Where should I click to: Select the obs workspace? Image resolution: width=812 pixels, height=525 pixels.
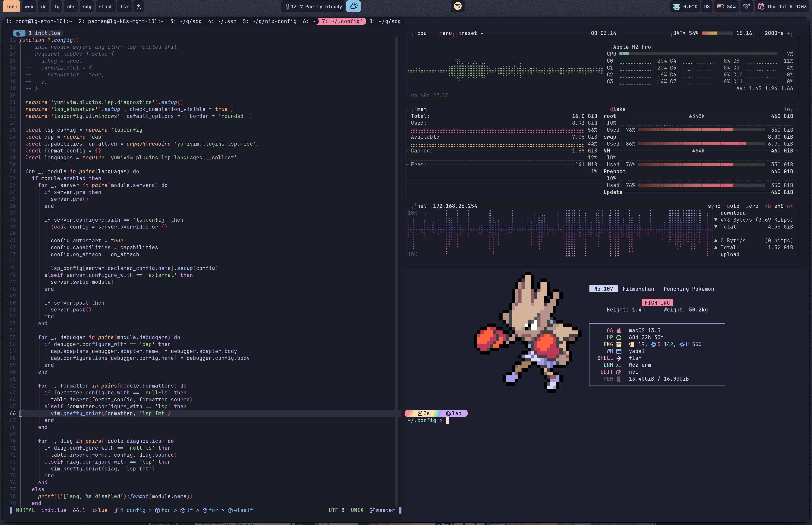71,7
